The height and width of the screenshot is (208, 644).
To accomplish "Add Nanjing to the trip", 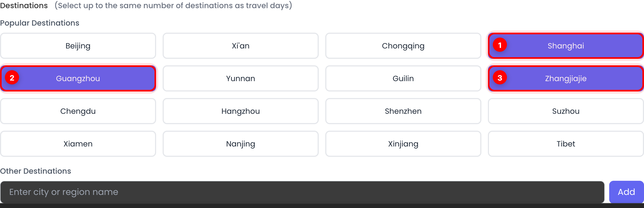I will (240, 143).
